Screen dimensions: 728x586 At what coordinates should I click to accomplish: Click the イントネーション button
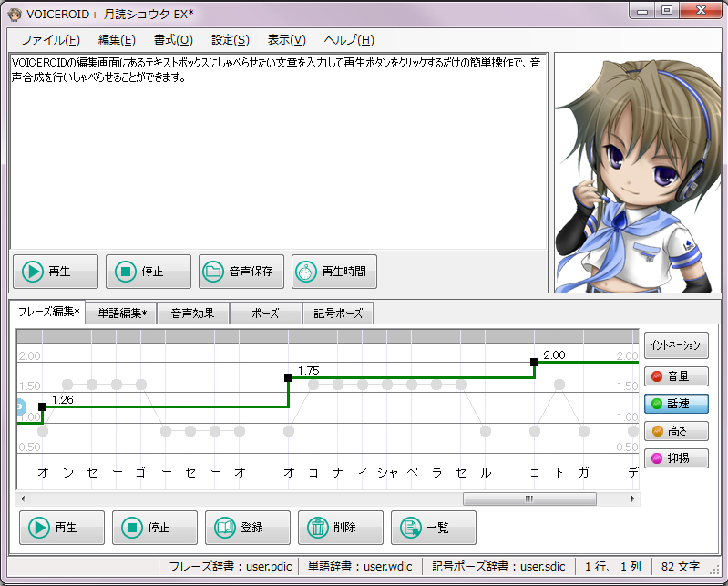[x=676, y=345]
